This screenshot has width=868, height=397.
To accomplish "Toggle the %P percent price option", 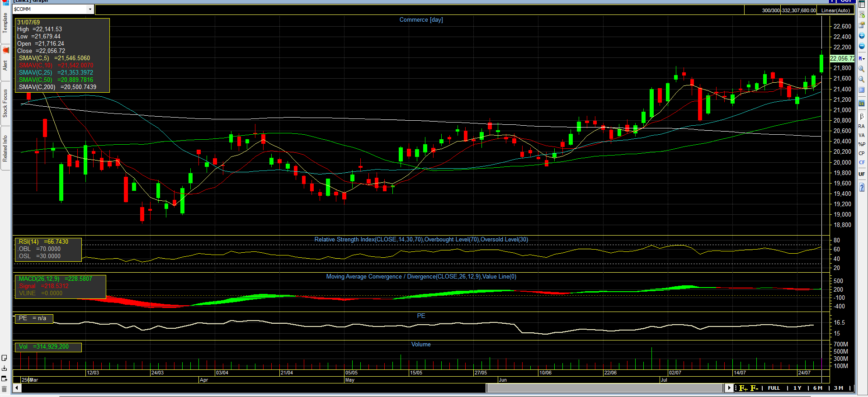I will click(x=862, y=144).
